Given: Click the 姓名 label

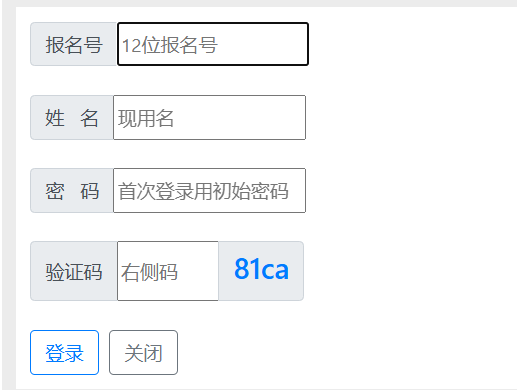Looking at the screenshot, I should click(72, 117).
